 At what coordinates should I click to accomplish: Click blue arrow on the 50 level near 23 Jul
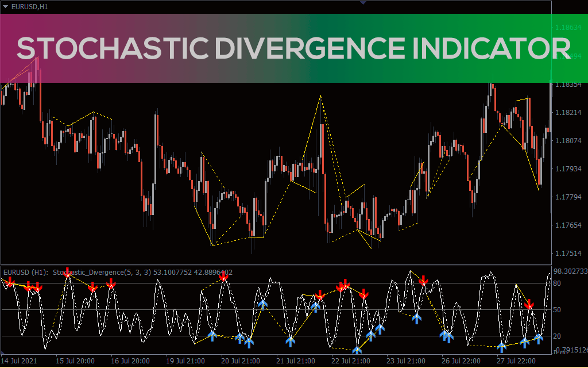tap(417, 318)
